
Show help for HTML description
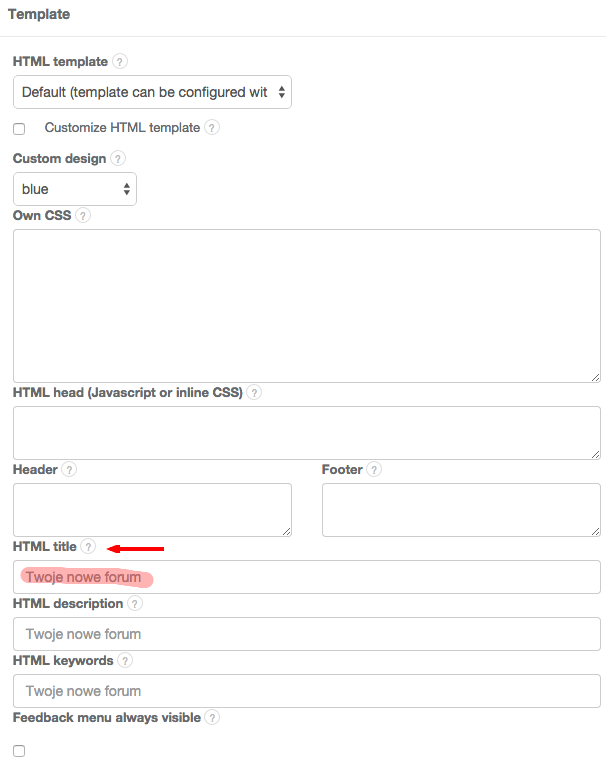(x=134, y=604)
